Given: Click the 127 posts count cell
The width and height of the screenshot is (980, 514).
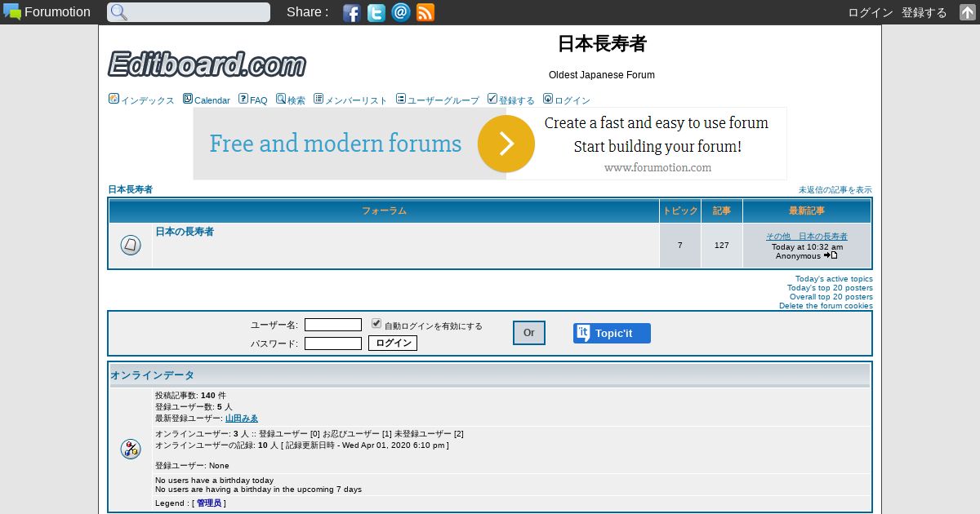Looking at the screenshot, I should click(722, 246).
